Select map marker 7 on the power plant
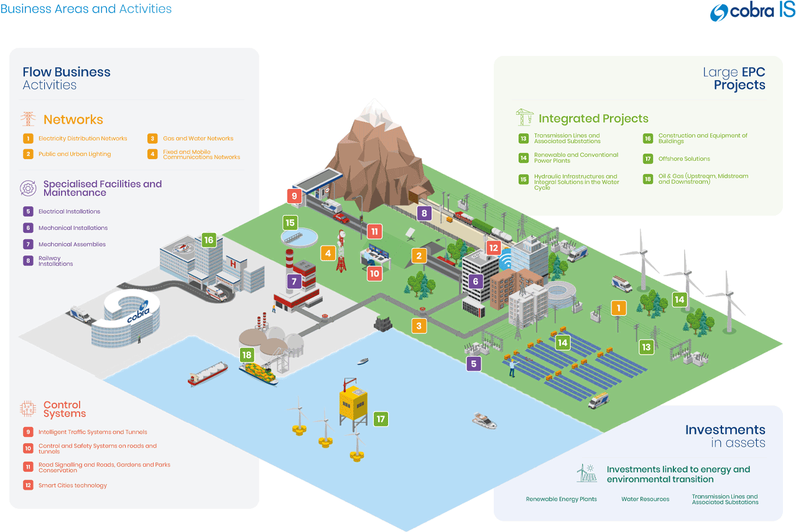The height and width of the screenshot is (532, 796). [x=294, y=281]
